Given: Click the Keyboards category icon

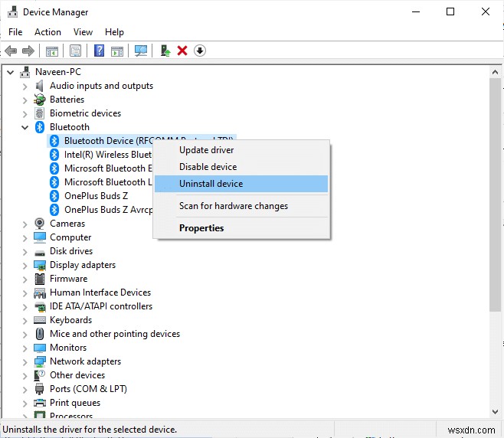Looking at the screenshot, I should pos(40,320).
